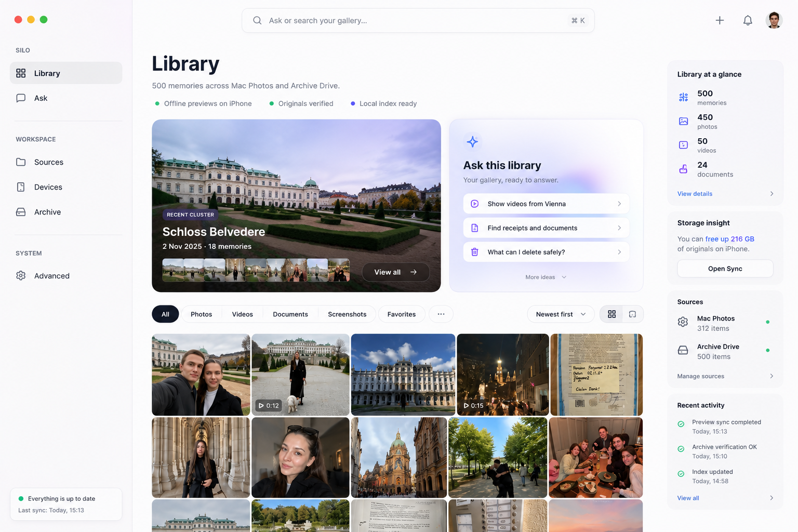
Task: Click the Archive Drive source icon
Action: [x=683, y=350]
